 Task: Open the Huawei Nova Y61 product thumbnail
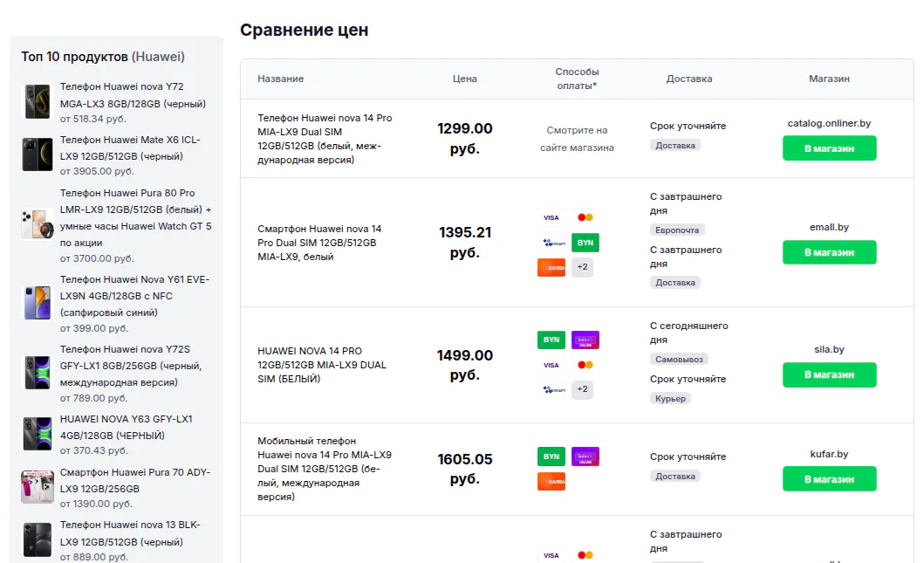(38, 303)
